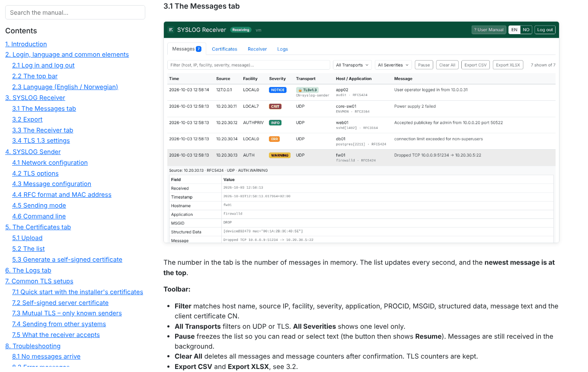Open '4.3 Message configuration' link
588x372 pixels.
pos(51,184)
